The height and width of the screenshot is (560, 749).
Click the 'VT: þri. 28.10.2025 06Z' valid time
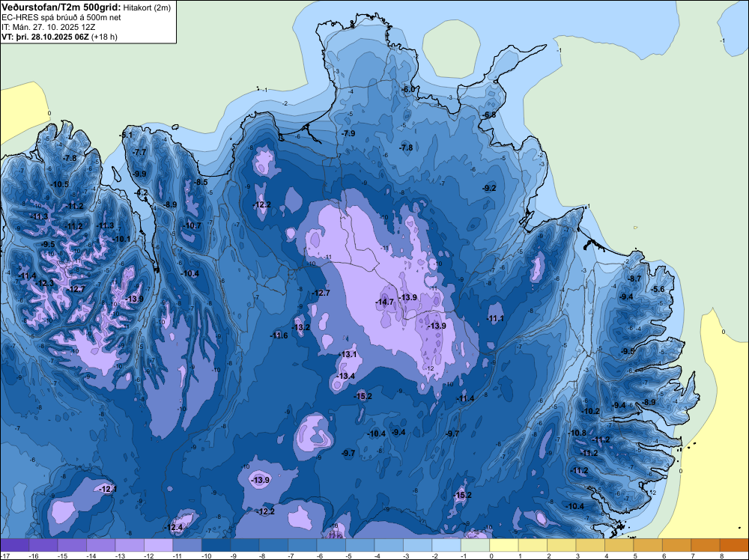click(x=45, y=37)
